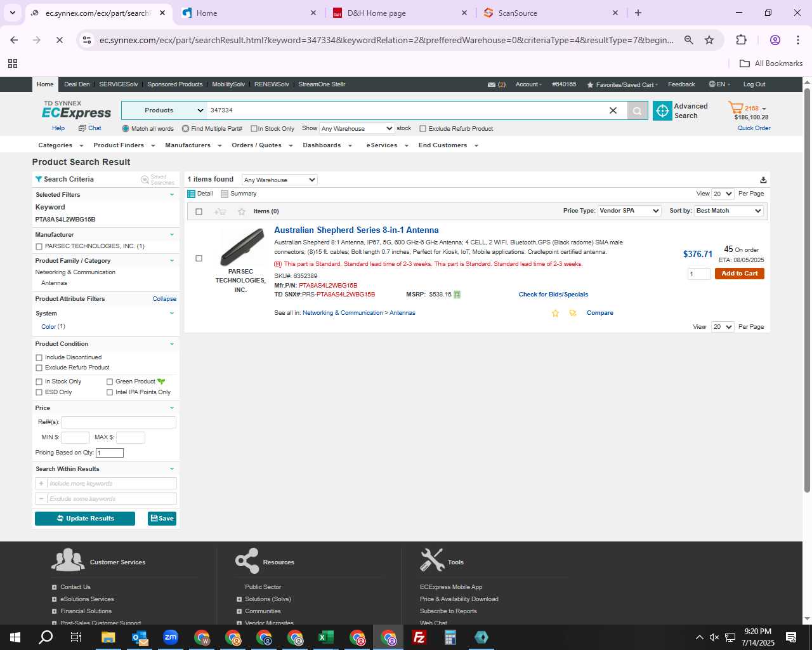Open the Products search type dropdown

pos(164,110)
